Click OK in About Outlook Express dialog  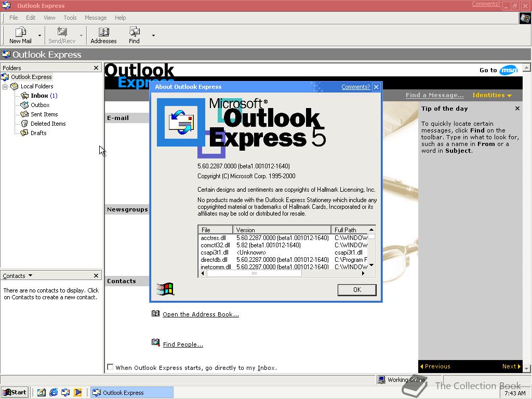pyautogui.click(x=357, y=290)
